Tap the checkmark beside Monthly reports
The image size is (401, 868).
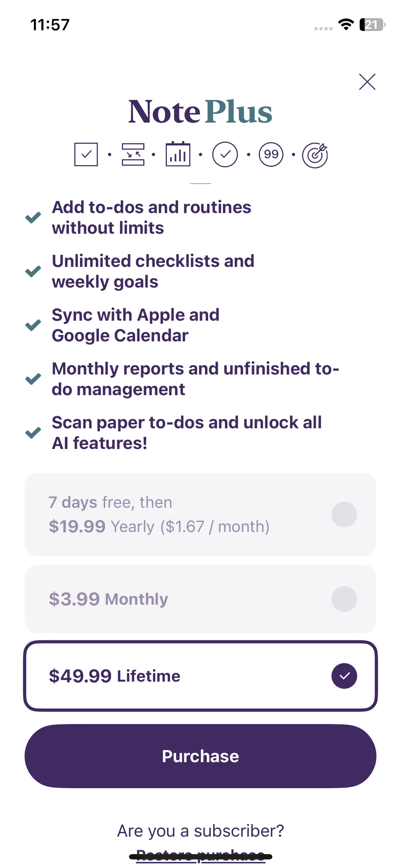[x=33, y=379]
